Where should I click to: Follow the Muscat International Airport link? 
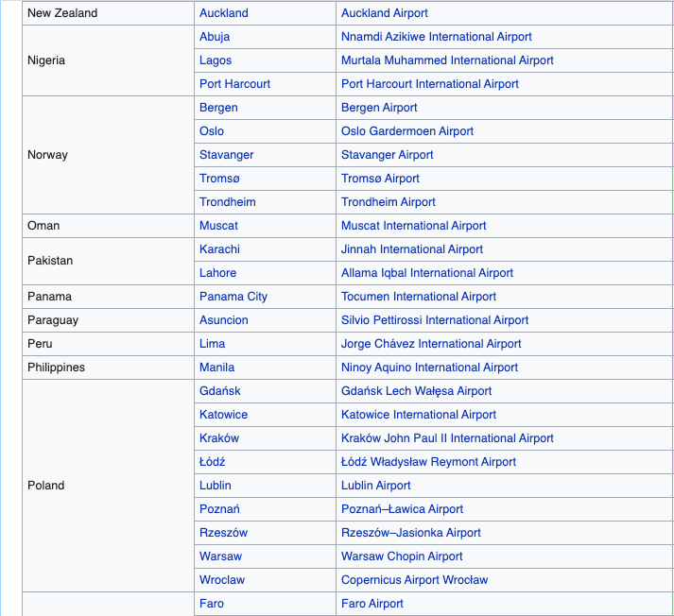tap(413, 226)
